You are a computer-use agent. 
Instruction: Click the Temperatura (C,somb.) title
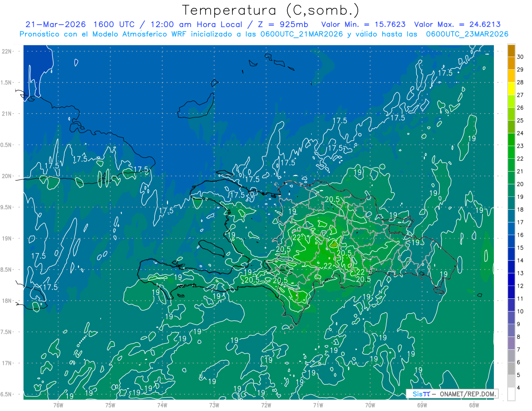271,10
